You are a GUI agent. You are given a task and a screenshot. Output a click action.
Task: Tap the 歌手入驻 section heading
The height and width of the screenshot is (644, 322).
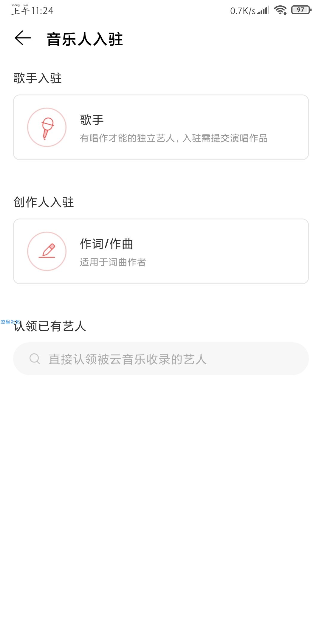pos(38,78)
